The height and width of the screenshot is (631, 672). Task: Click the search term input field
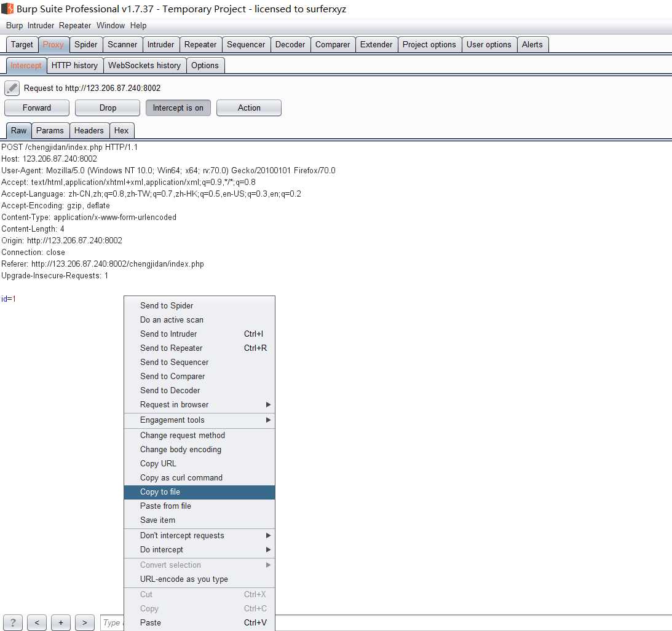(112, 622)
